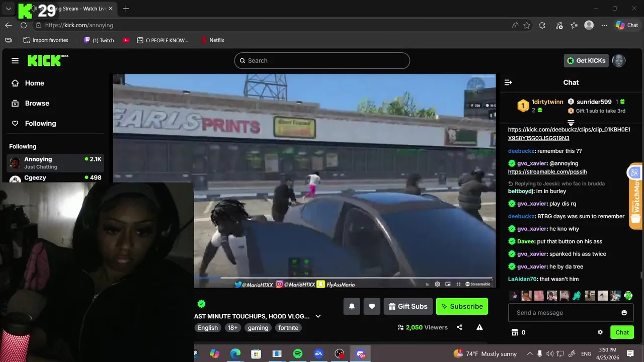Viewport: 644px width, 362px height.
Task: Open sunrider599's leaderboard entry
Action: [597, 102]
